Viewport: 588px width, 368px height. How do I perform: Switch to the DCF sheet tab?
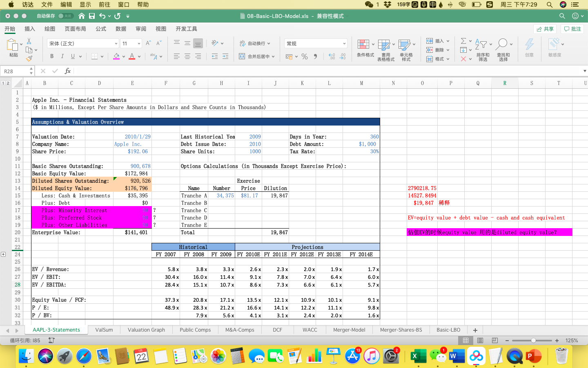[x=278, y=330]
